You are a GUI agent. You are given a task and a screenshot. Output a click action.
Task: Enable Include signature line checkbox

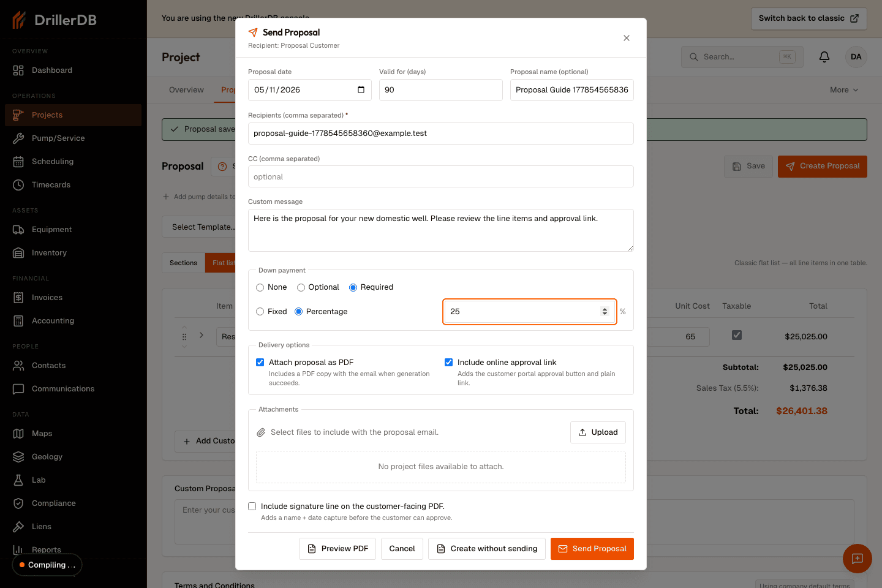[252, 507]
